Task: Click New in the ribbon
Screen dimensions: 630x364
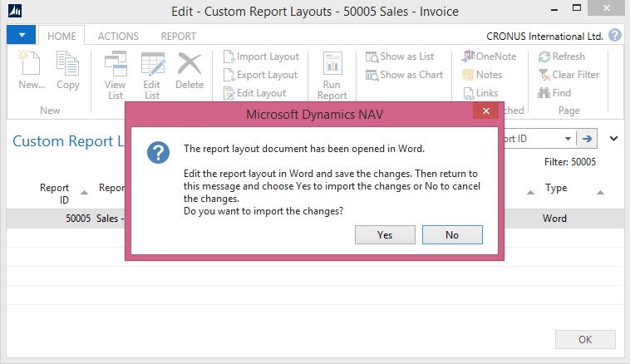Action: click(31, 71)
